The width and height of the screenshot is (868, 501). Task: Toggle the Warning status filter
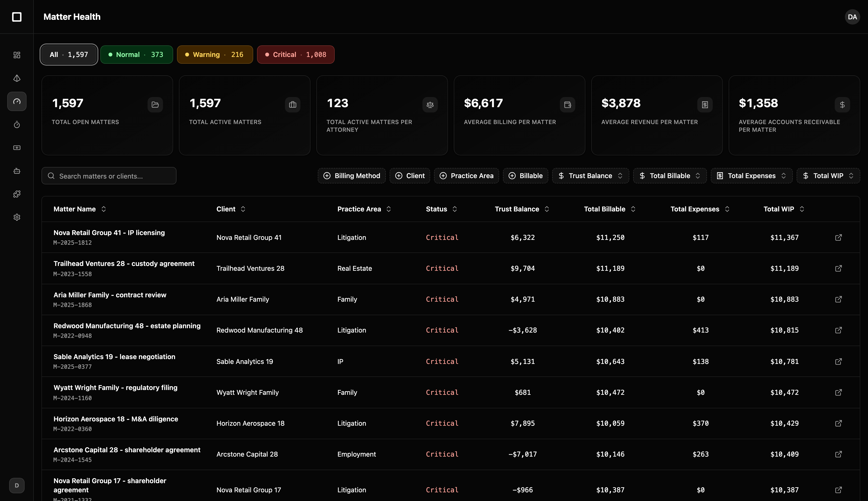coord(215,55)
